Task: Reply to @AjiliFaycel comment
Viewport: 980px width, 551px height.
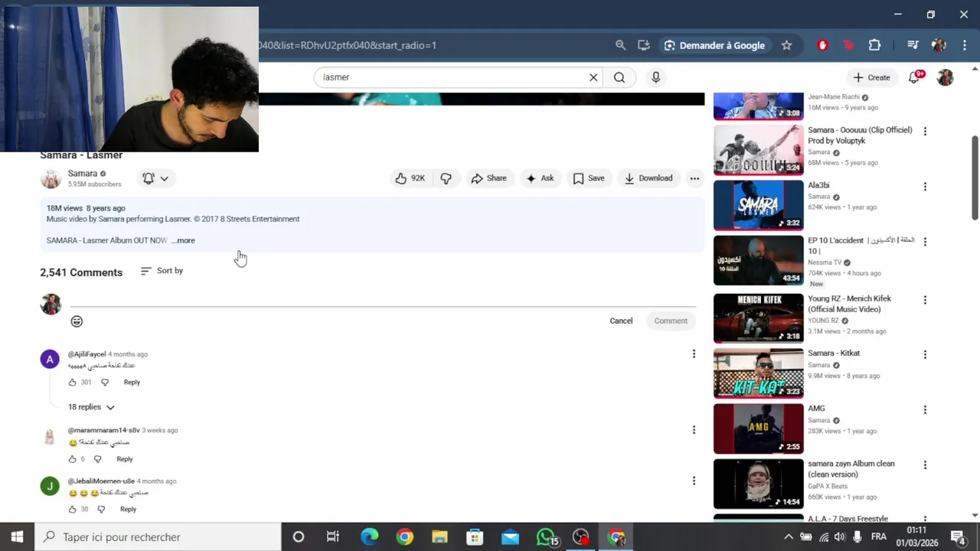Action: [x=132, y=382]
